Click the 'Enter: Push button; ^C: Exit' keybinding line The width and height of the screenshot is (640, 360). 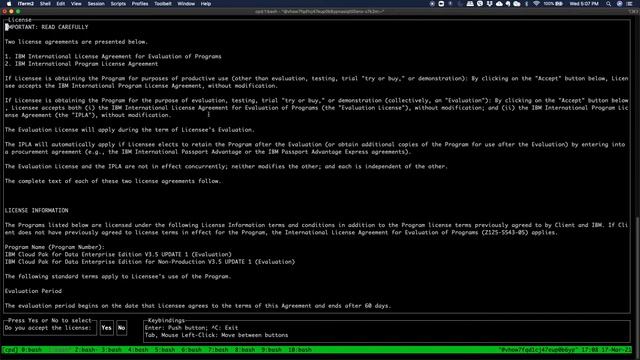191,328
